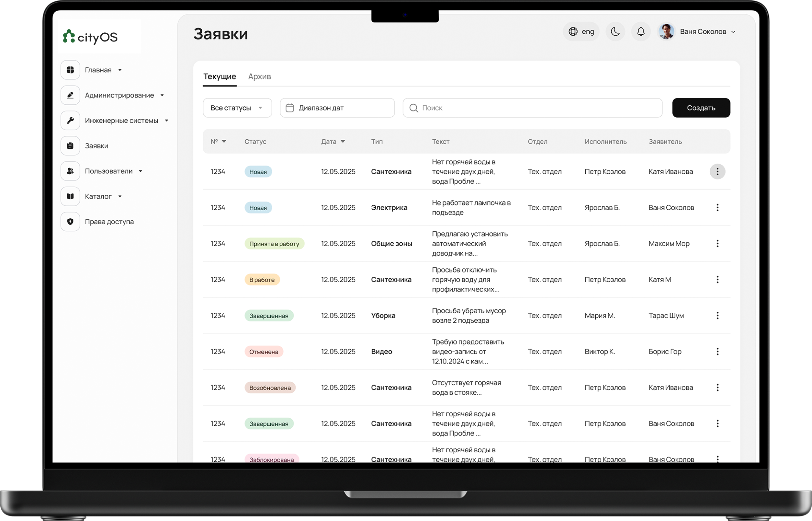Click the search magnifier icon
812x521 pixels.
(414, 108)
